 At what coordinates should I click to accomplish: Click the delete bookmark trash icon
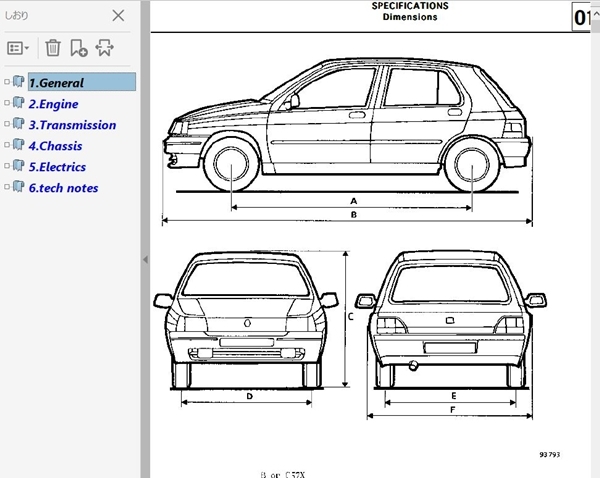(x=52, y=48)
